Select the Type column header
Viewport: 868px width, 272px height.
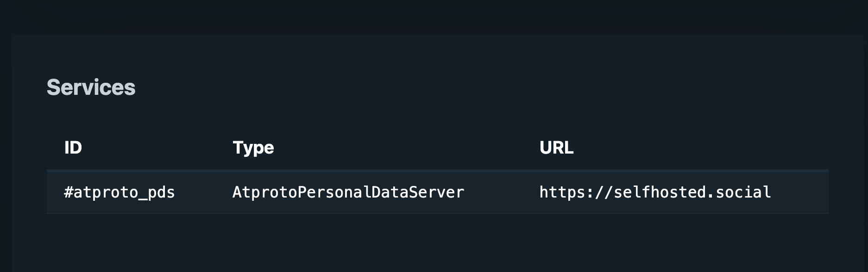253,148
